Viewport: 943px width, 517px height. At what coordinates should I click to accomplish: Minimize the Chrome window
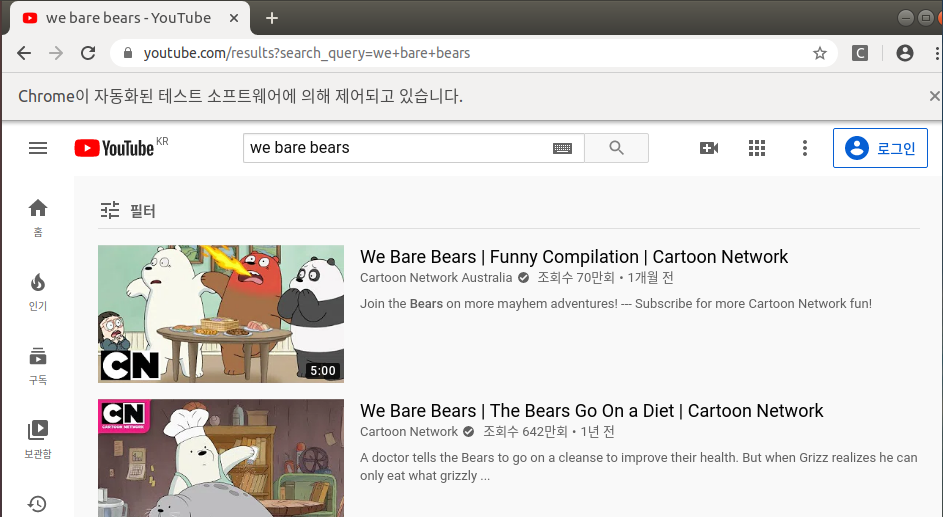pos(906,18)
